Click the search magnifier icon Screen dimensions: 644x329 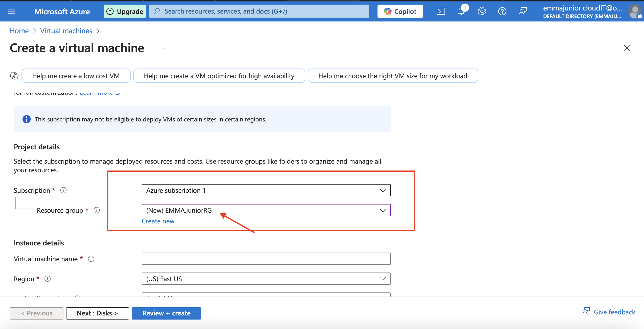[x=157, y=11]
